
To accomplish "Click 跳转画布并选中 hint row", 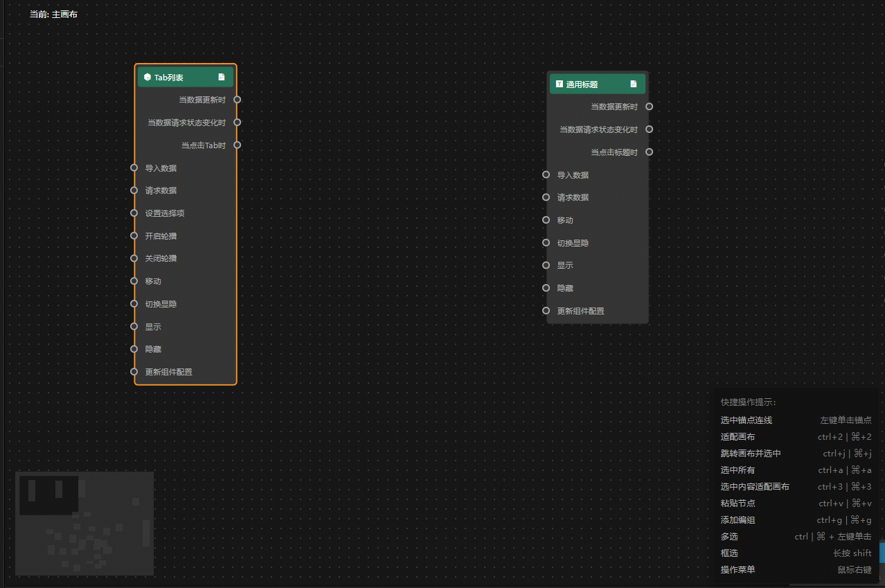I will click(x=796, y=454).
